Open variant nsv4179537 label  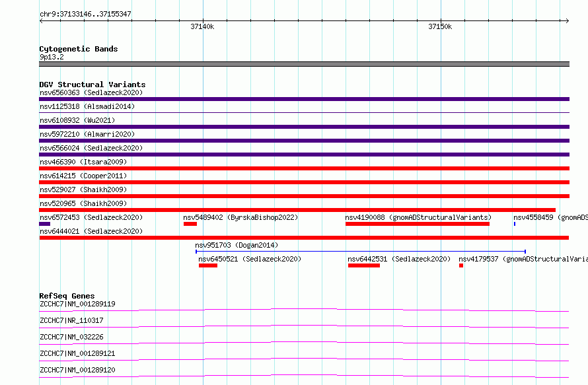coord(523,259)
